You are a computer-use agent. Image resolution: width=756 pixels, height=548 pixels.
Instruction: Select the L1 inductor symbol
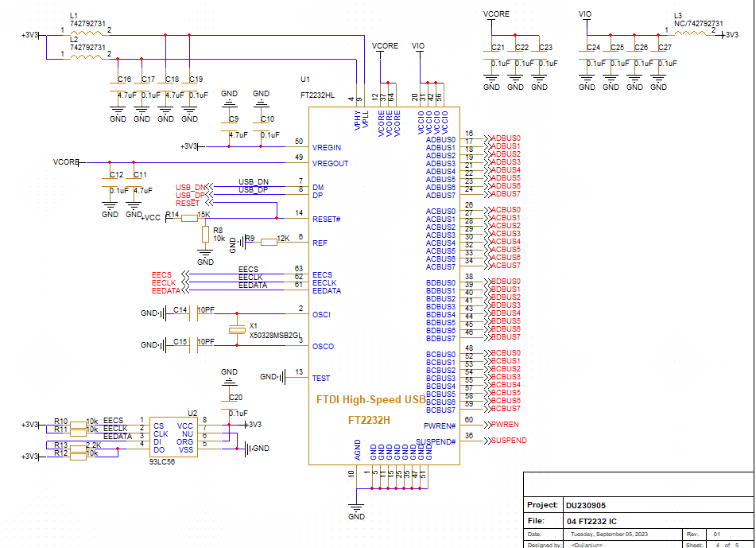86,33
